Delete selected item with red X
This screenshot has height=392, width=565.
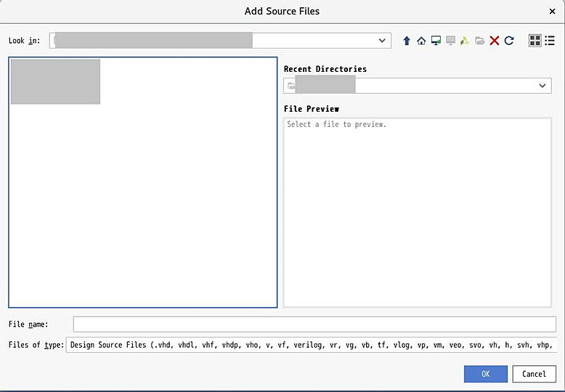point(495,41)
